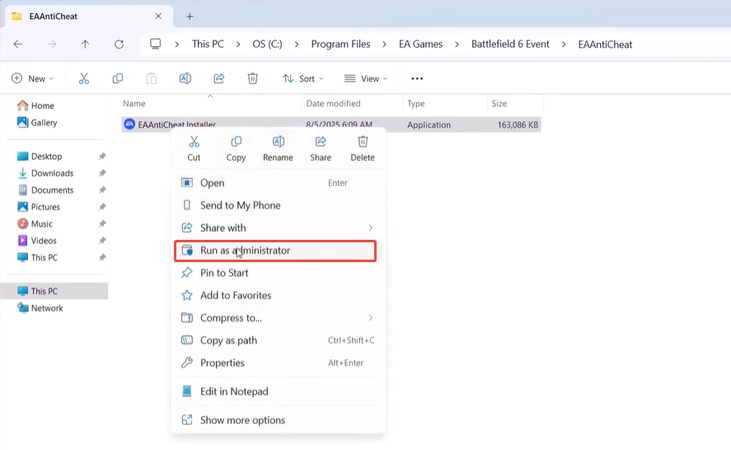The width and height of the screenshot is (731, 450).
Task: Refresh the current folder
Action: pyautogui.click(x=119, y=44)
